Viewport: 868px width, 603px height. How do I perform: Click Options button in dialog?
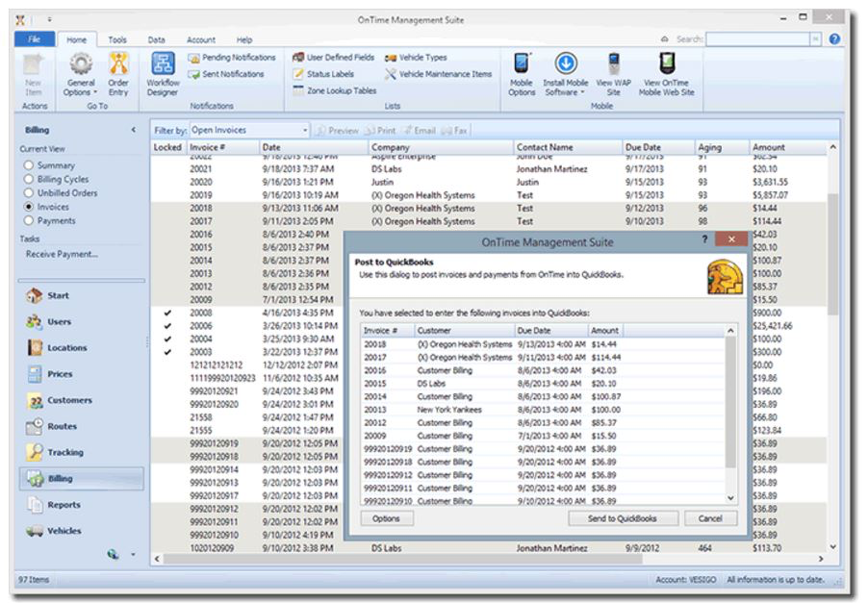(387, 519)
